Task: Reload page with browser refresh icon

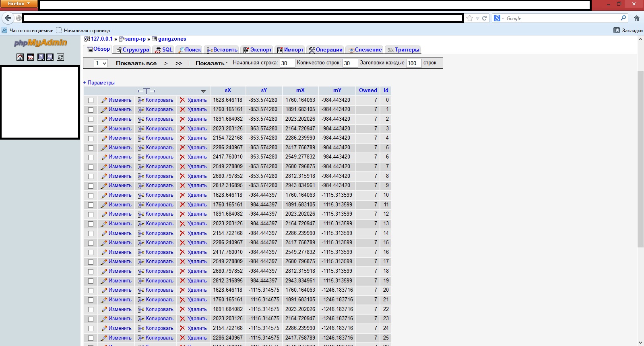Action: 485,18
